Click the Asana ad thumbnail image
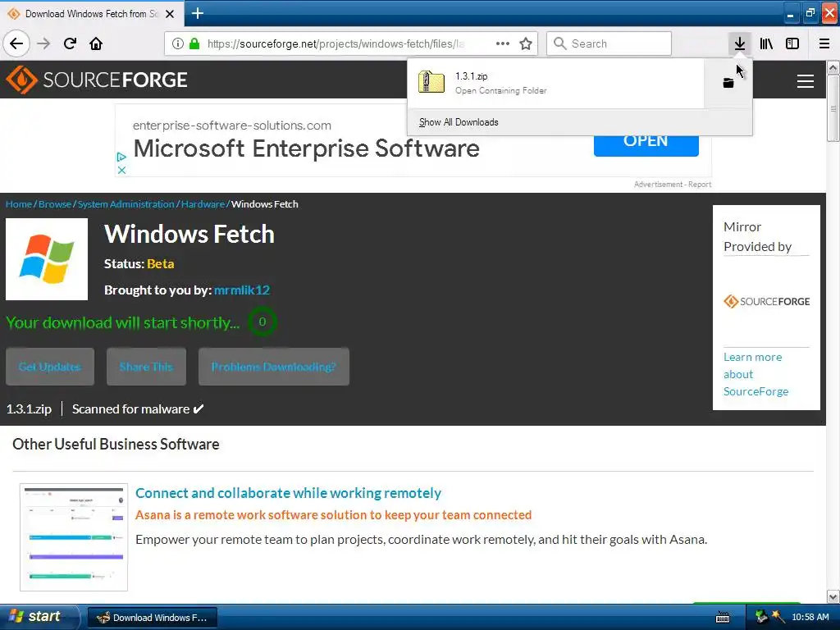 point(74,537)
